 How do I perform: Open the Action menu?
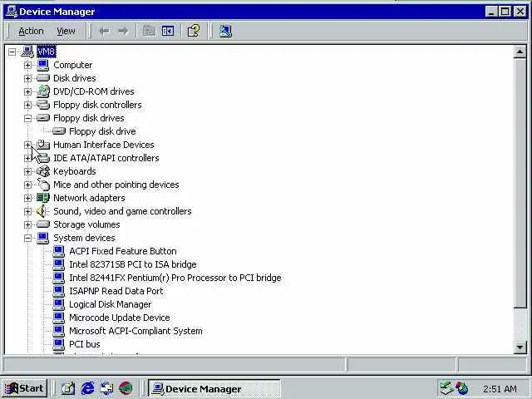coord(31,32)
